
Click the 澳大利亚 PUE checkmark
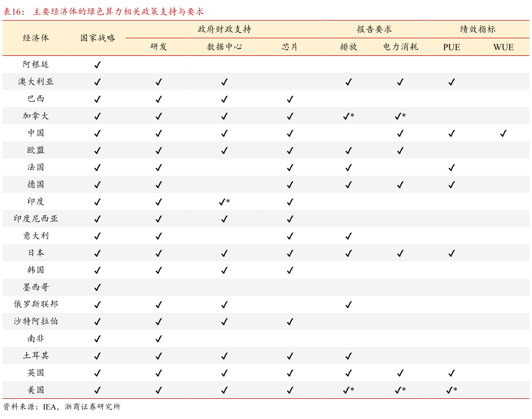pos(451,82)
